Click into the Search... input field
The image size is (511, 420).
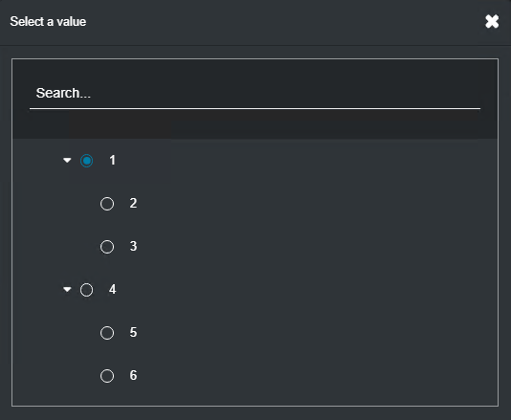pyautogui.click(x=255, y=93)
